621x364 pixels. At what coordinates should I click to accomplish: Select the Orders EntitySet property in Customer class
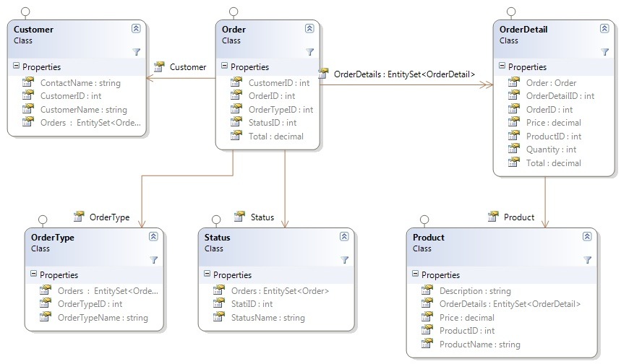click(90, 123)
